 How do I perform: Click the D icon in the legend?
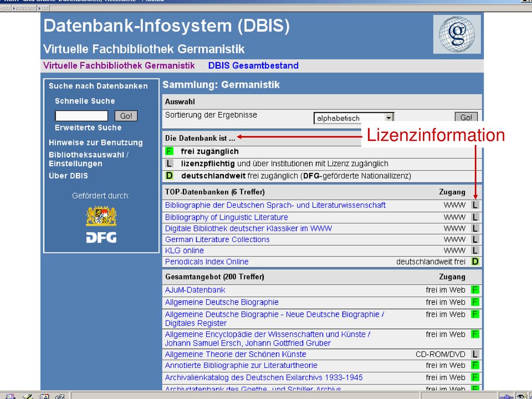point(169,176)
